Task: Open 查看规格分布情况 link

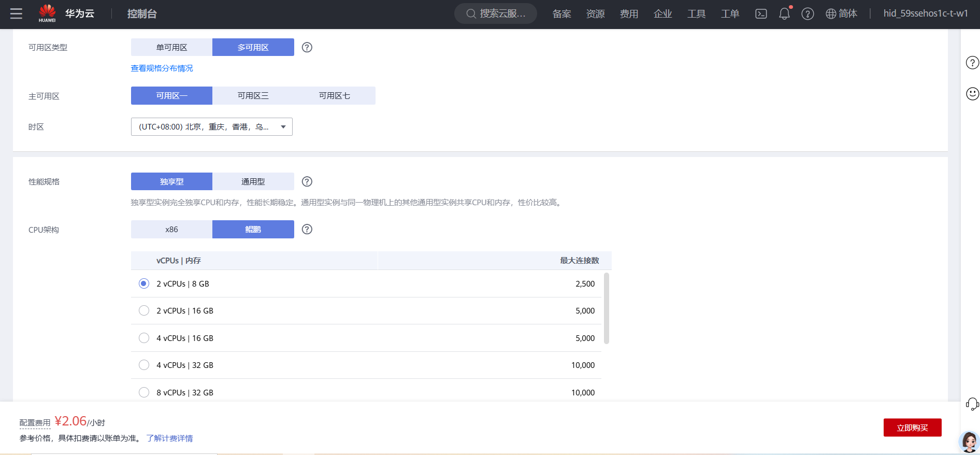Action: click(162, 68)
